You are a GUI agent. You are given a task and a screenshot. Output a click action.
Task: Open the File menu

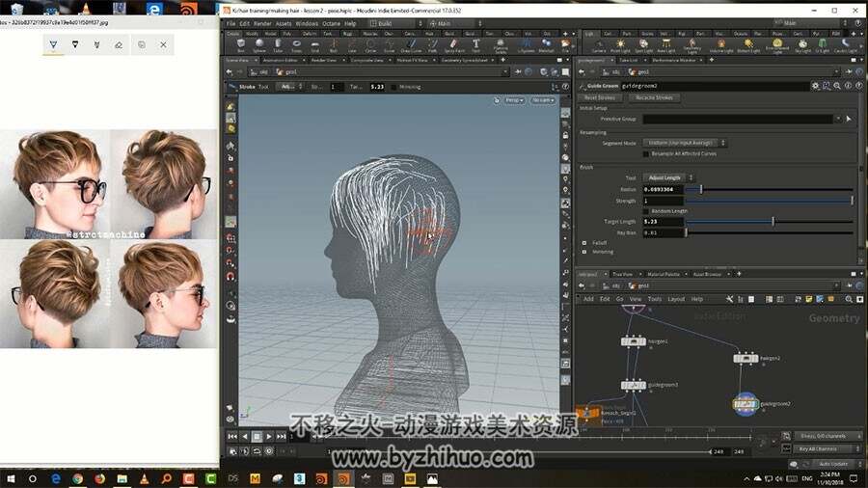(231, 24)
